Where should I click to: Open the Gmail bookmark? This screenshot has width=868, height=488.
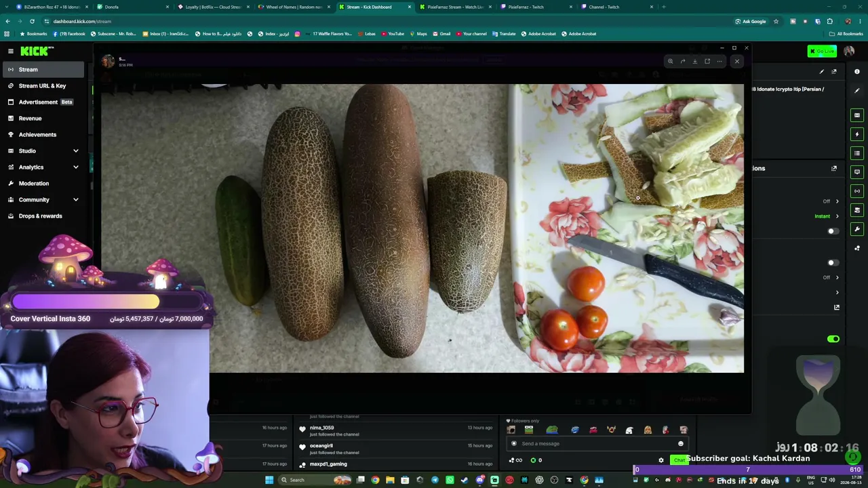(441, 34)
